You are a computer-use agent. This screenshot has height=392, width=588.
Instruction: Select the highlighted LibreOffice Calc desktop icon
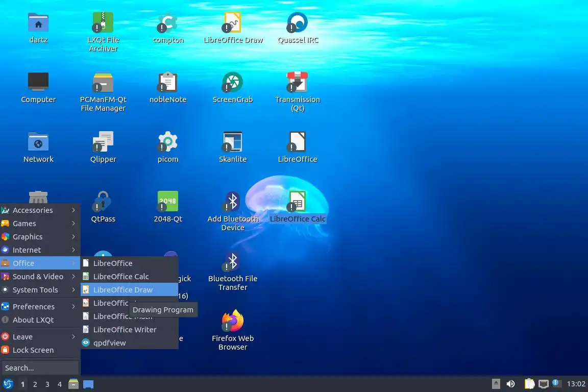tap(298, 201)
